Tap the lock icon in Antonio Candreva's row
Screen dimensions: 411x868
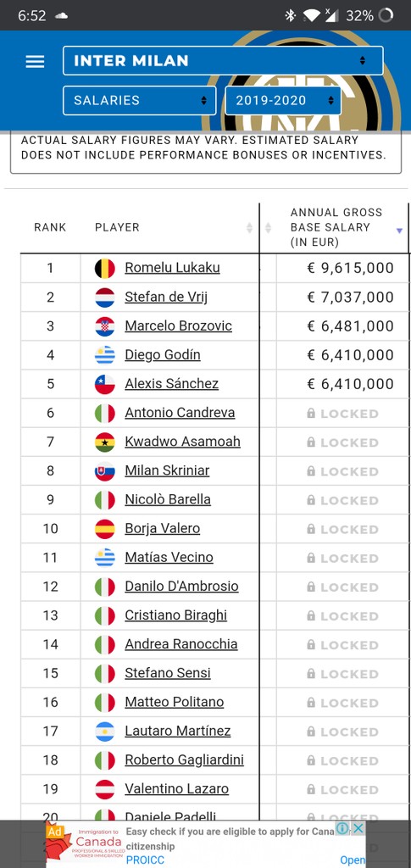[x=311, y=413]
